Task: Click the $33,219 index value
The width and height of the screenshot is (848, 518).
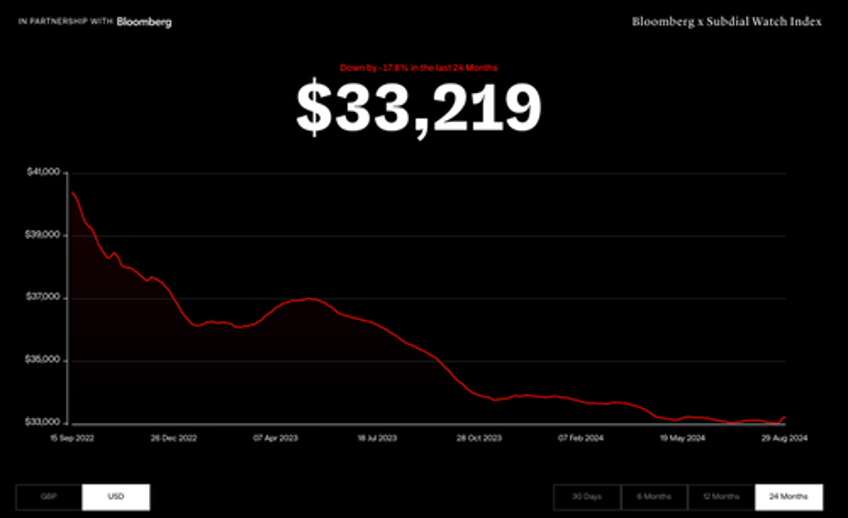Action: 419,107
